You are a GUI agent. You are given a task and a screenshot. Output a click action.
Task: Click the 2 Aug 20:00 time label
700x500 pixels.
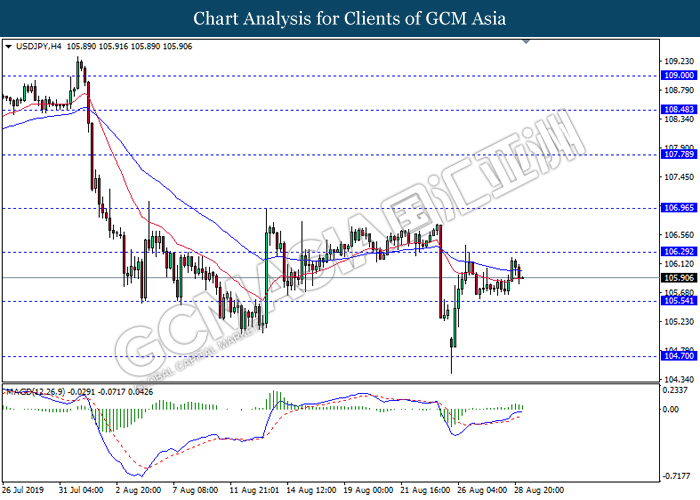(x=138, y=490)
